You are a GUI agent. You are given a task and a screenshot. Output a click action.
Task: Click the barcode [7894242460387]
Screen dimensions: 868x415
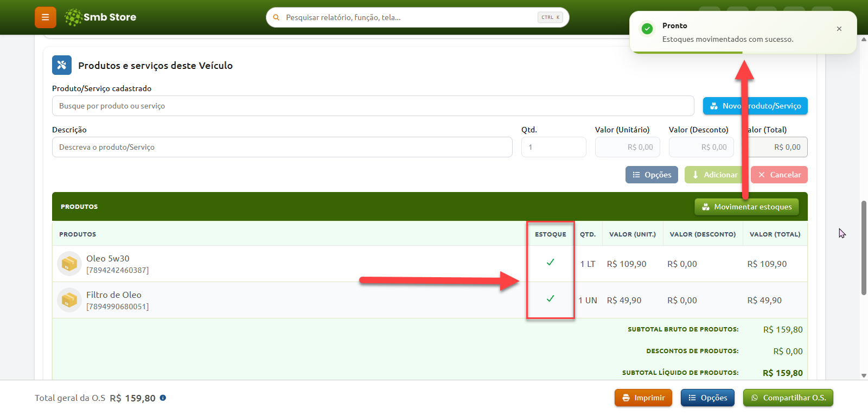118,270
